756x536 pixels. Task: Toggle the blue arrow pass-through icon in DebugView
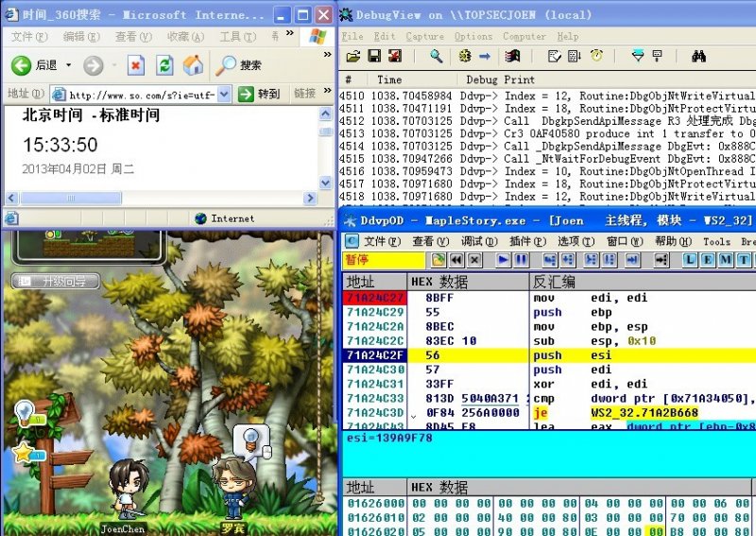pos(485,57)
